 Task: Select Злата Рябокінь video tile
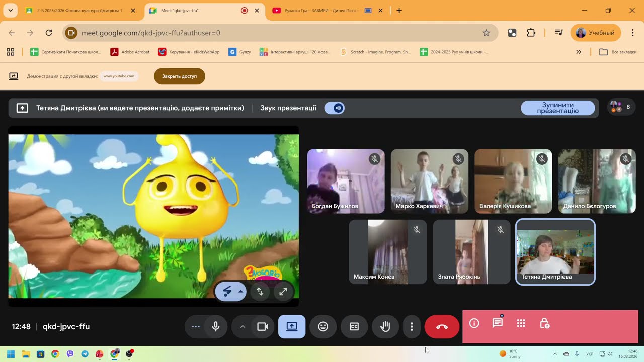coord(471,251)
